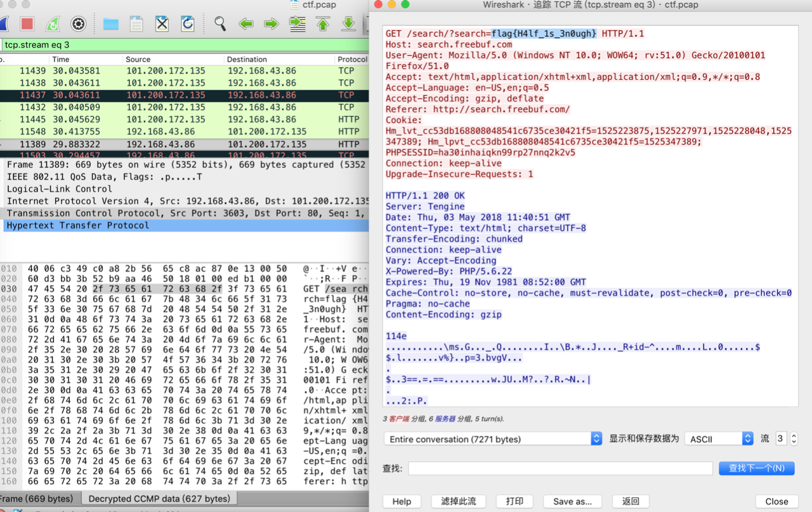
Task: Expand the Hypertext Transfer Protocol row
Action: click(187, 225)
